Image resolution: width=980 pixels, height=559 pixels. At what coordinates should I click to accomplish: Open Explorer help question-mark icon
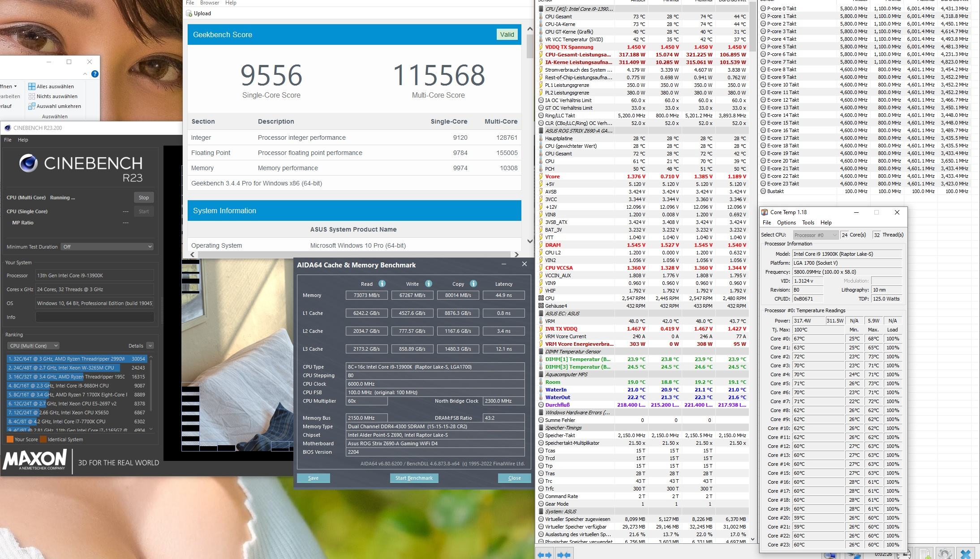95,74
